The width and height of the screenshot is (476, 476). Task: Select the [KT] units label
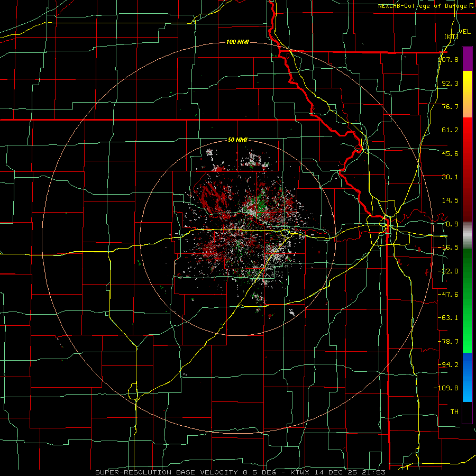(451, 36)
